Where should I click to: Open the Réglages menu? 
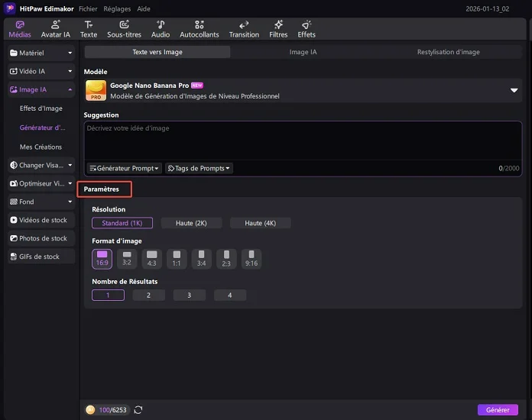[x=116, y=8]
